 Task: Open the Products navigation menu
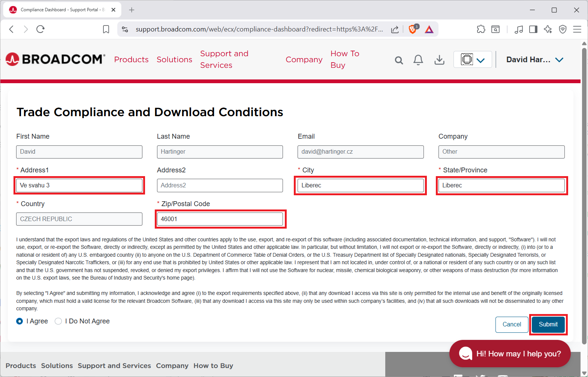[x=131, y=60]
